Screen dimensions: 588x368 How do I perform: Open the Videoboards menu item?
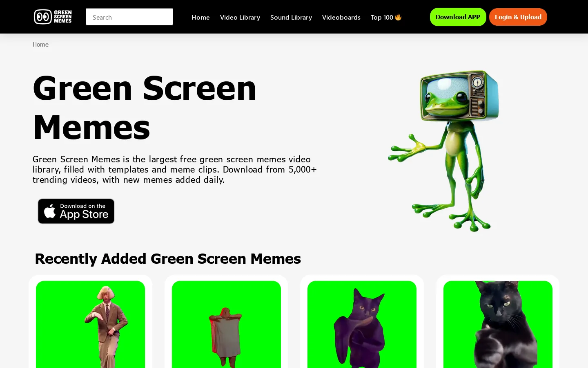[341, 17]
